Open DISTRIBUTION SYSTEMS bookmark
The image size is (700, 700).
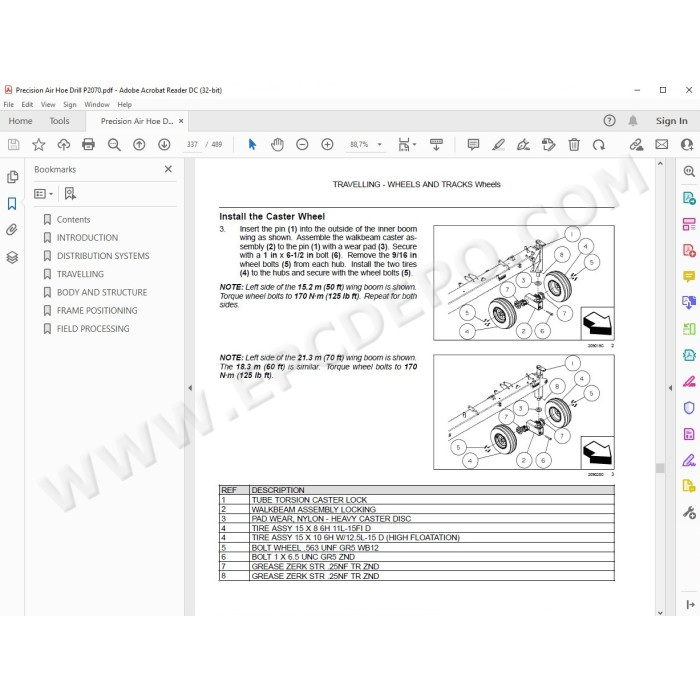point(103,256)
